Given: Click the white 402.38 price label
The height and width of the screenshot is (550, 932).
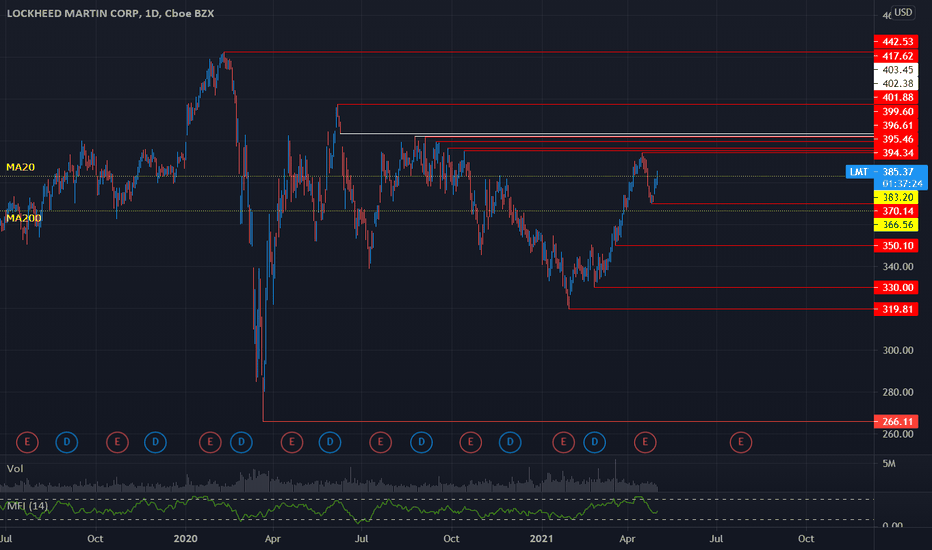Looking at the screenshot, I should coord(896,84).
